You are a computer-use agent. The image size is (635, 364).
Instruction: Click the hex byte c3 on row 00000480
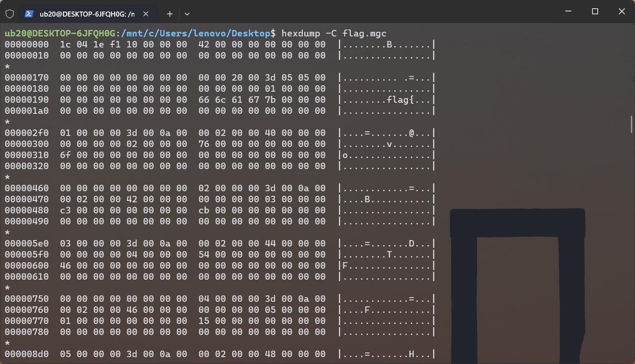coord(65,210)
